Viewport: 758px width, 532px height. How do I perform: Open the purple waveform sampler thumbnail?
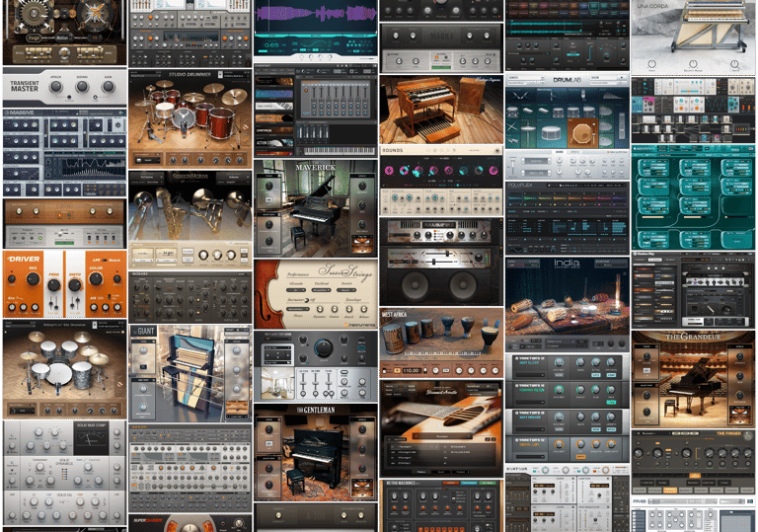(x=316, y=30)
